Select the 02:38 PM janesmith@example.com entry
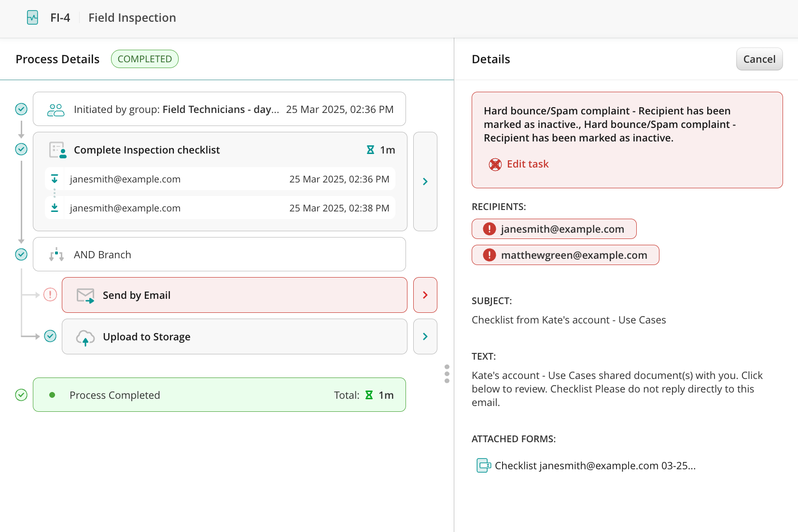 220,208
